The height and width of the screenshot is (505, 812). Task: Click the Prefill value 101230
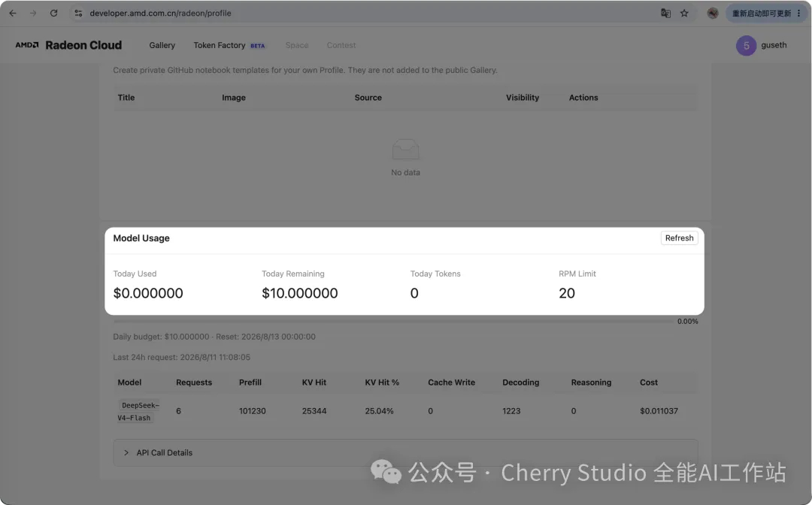[x=252, y=411]
